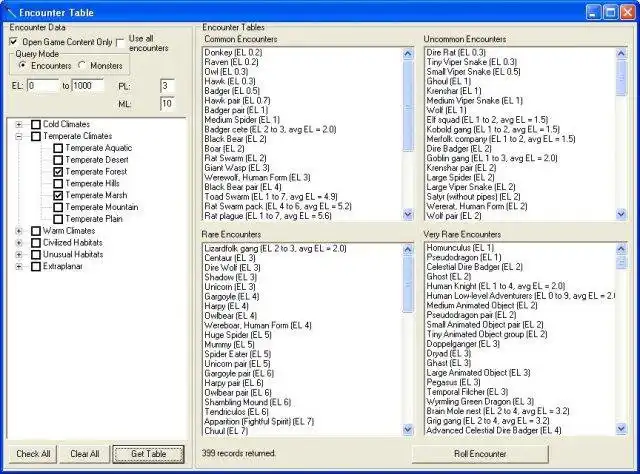Click Common Encounters scroll up arrow
640x474 pixels.
coord(408,54)
